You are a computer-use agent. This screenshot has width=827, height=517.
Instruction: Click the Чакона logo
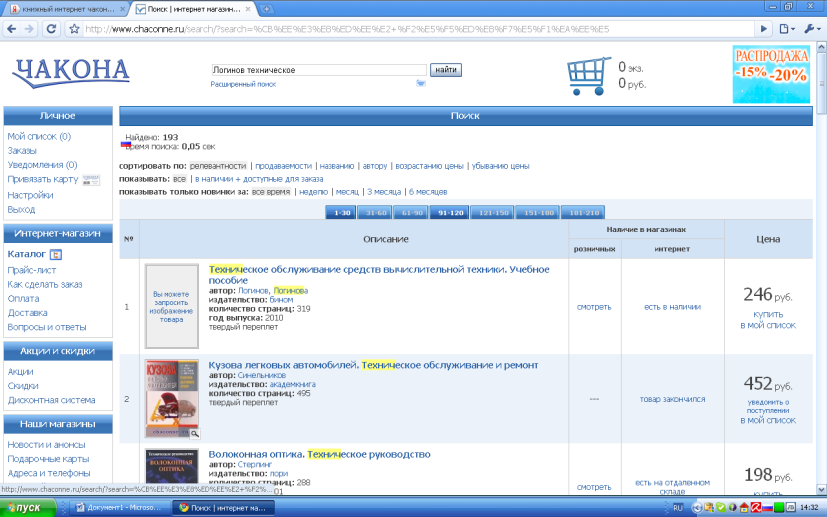click(x=71, y=72)
